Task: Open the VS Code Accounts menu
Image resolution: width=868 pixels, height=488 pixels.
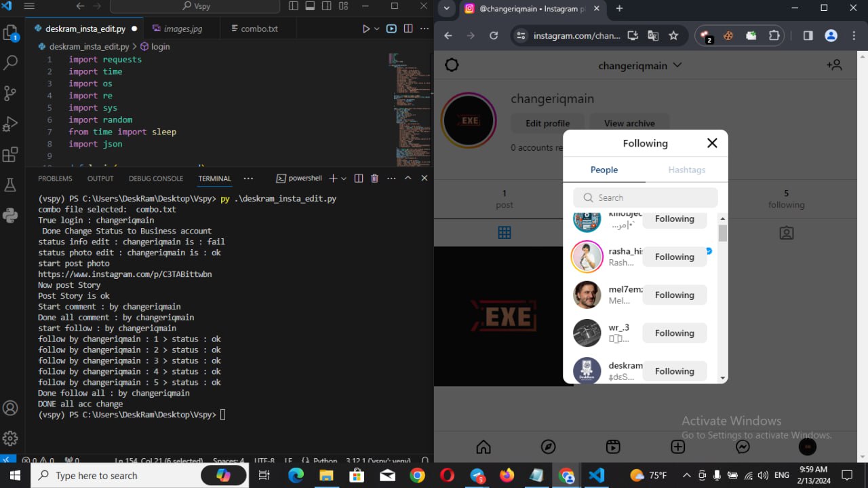Action: point(10,408)
